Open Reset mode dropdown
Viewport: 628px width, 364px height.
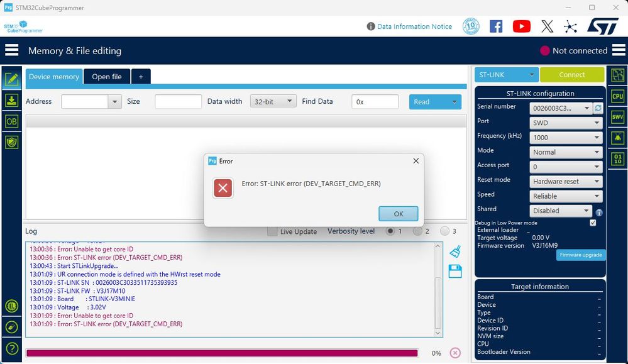coord(566,182)
